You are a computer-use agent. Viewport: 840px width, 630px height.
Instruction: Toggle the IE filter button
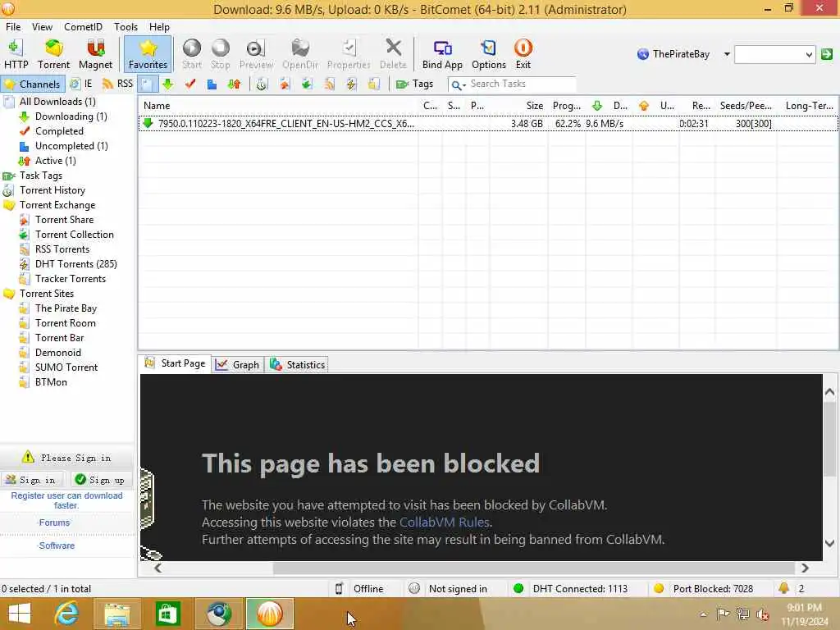tap(82, 84)
